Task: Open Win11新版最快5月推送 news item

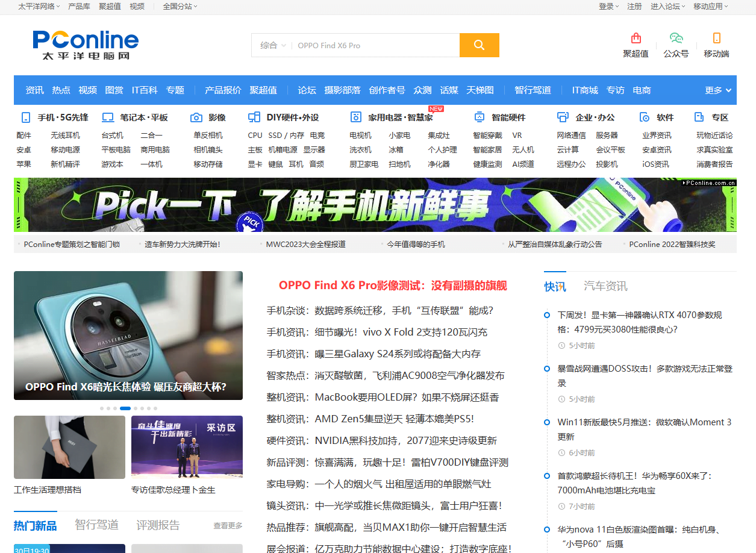Action: (645, 429)
